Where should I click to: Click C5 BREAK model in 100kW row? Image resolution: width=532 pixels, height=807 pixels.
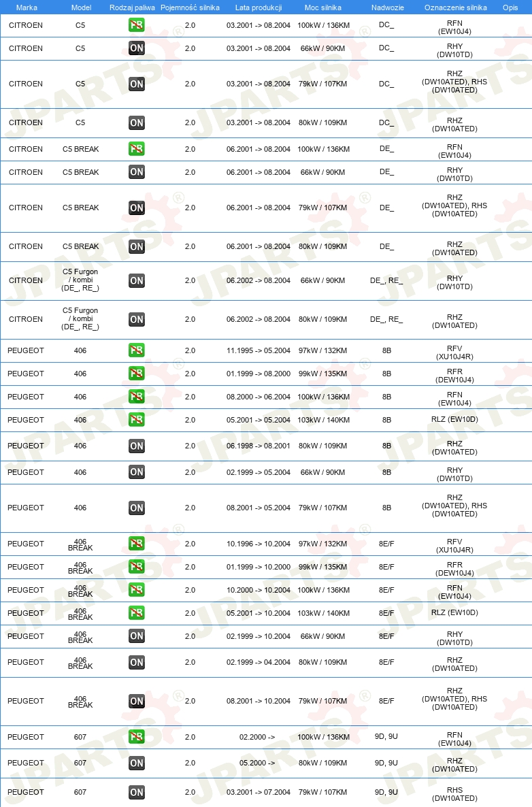pyautogui.click(x=81, y=149)
